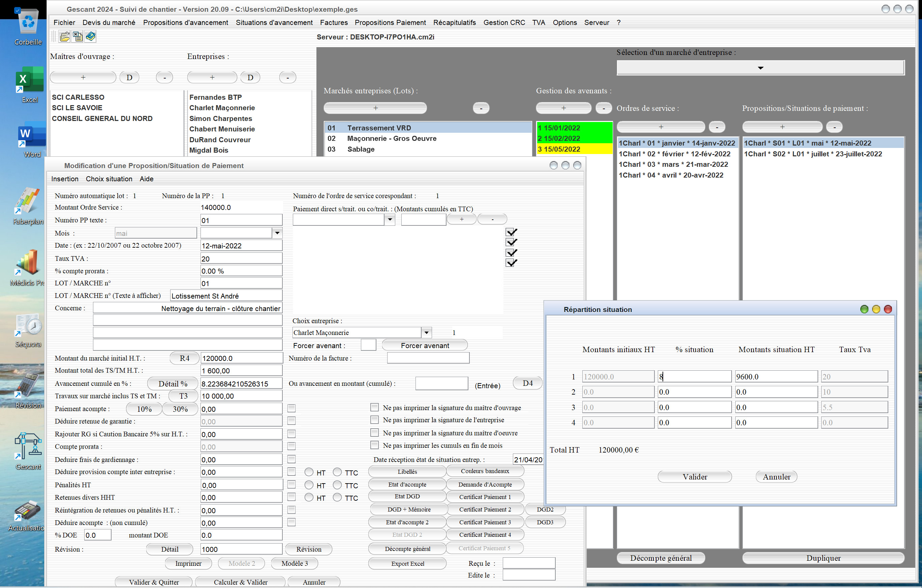Click the Numéro de la facture input field

[428, 358]
